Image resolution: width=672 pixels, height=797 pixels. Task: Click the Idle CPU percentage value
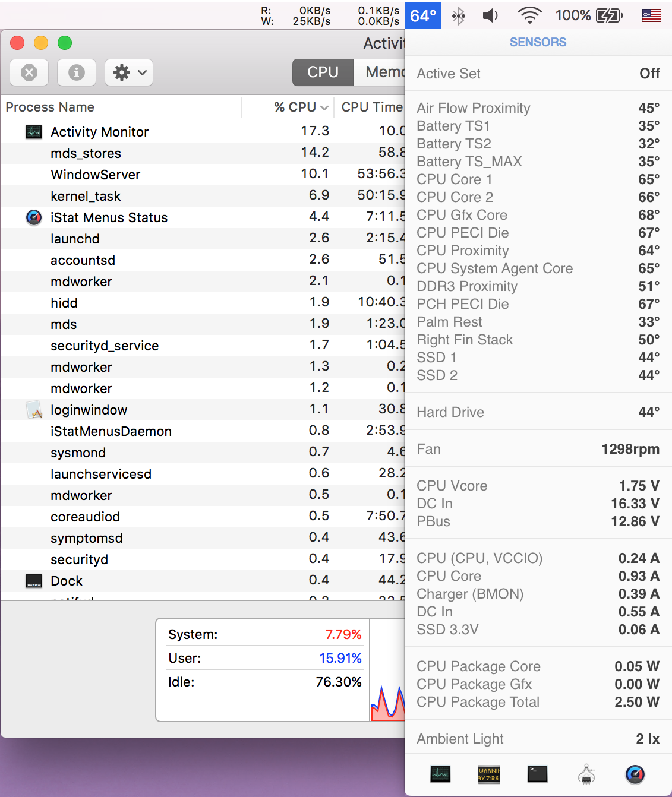(338, 682)
